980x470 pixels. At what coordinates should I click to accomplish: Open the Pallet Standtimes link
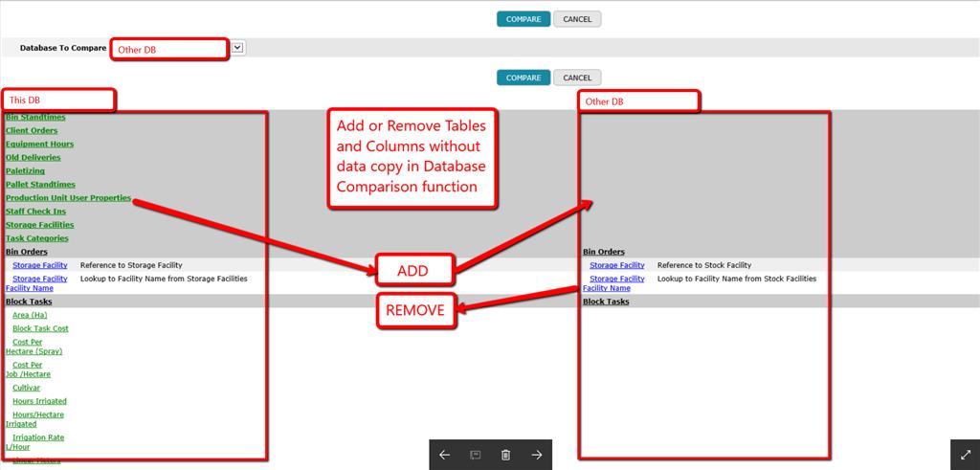point(40,184)
